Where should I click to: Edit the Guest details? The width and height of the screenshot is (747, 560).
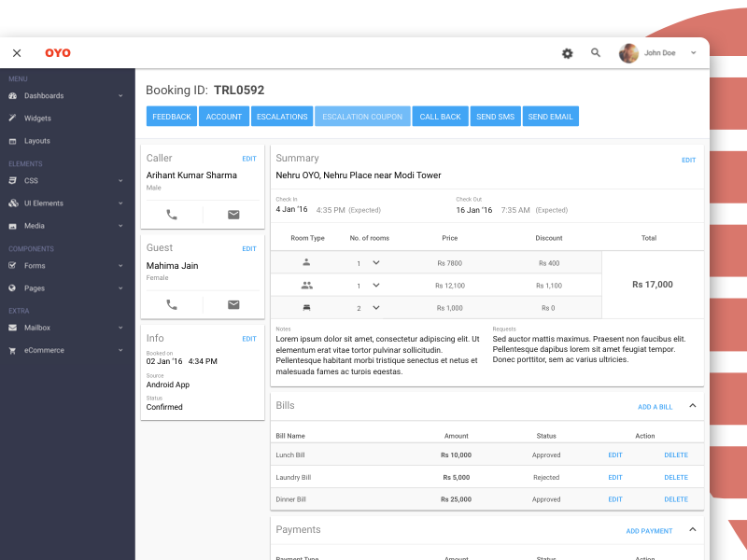pyautogui.click(x=249, y=249)
